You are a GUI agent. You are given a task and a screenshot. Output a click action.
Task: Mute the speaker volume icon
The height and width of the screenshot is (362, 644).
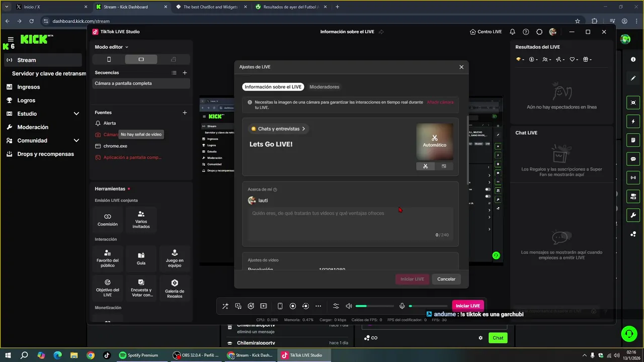coord(349,306)
